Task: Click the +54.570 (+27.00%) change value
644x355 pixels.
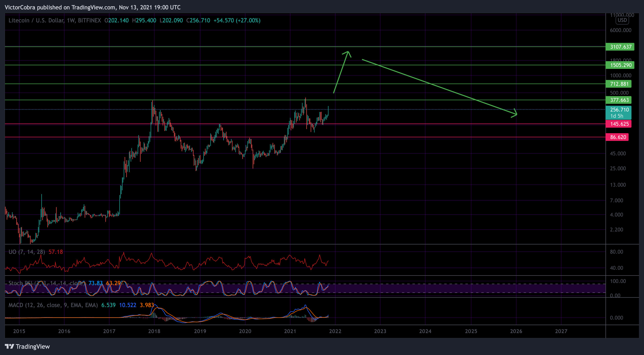Action: (x=237, y=20)
